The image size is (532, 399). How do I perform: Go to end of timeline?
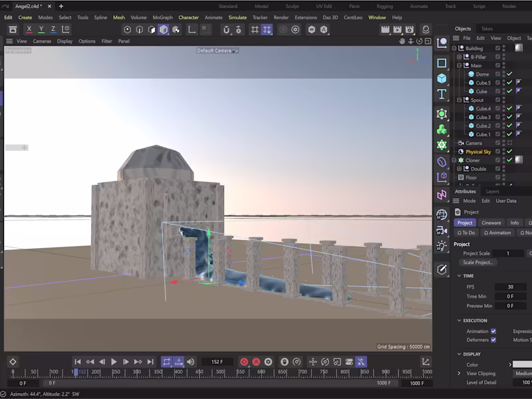pyautogui.click(x=150, y=362)
